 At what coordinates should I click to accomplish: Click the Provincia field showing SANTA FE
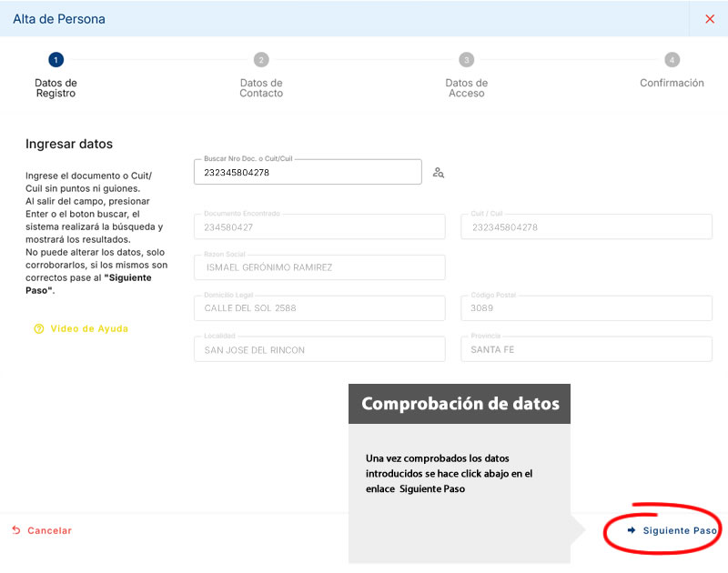(x=586, y=349)
